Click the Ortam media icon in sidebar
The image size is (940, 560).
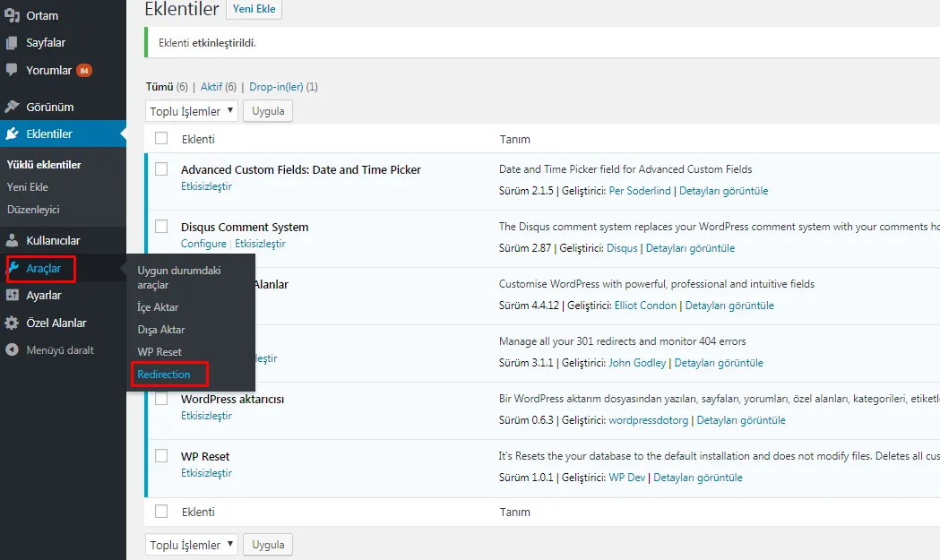pyautogui.click(x=12, y=15)
